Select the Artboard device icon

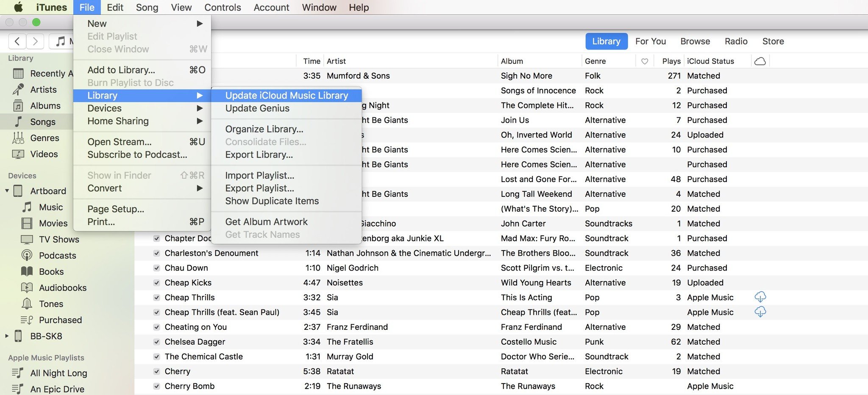(x=18, y=191)
